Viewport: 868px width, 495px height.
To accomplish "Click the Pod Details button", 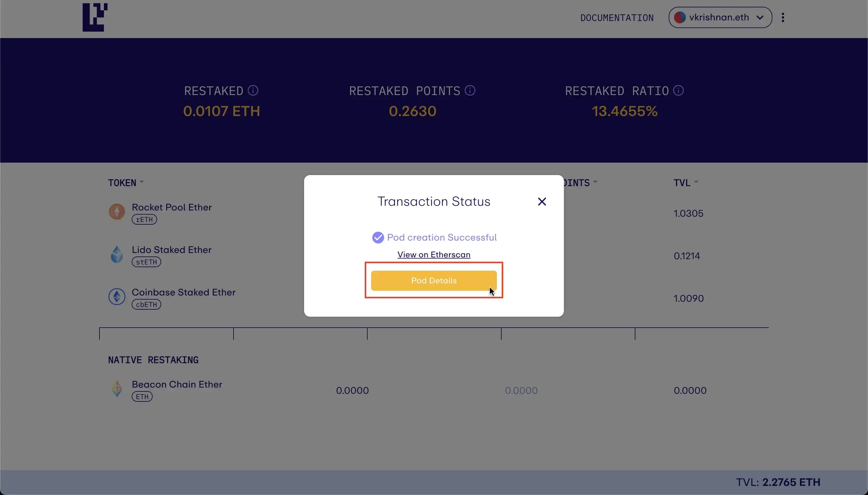I will (x=433, y=280).
